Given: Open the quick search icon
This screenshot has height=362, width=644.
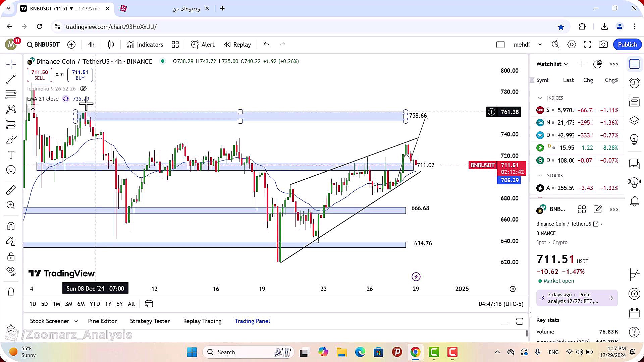Looking at the screenshot, I should click(x=555, y=45).
